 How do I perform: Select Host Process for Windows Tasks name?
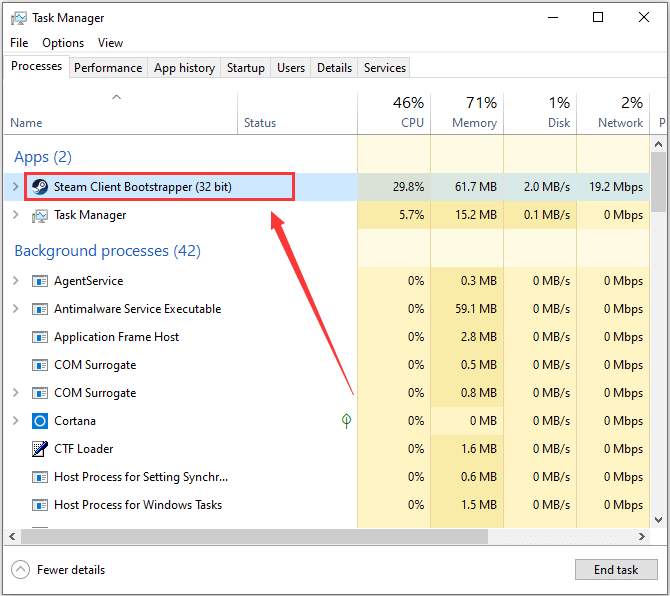[x=138, y=505]
